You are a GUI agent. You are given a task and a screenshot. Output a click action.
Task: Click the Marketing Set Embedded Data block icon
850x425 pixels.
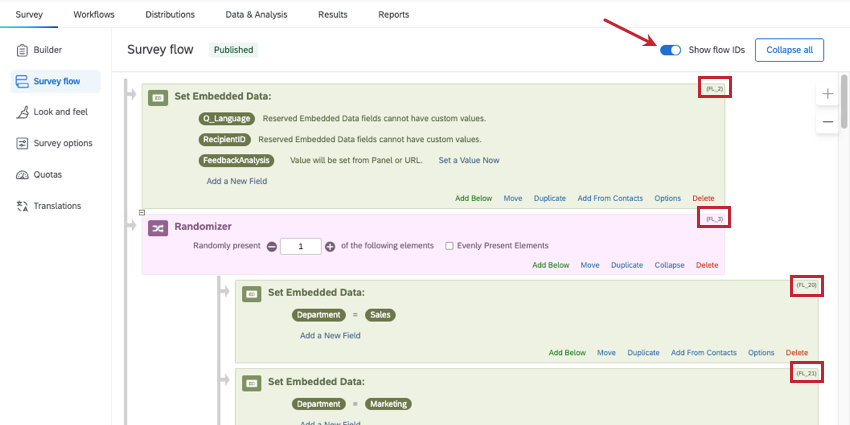(x=252, y=383)
